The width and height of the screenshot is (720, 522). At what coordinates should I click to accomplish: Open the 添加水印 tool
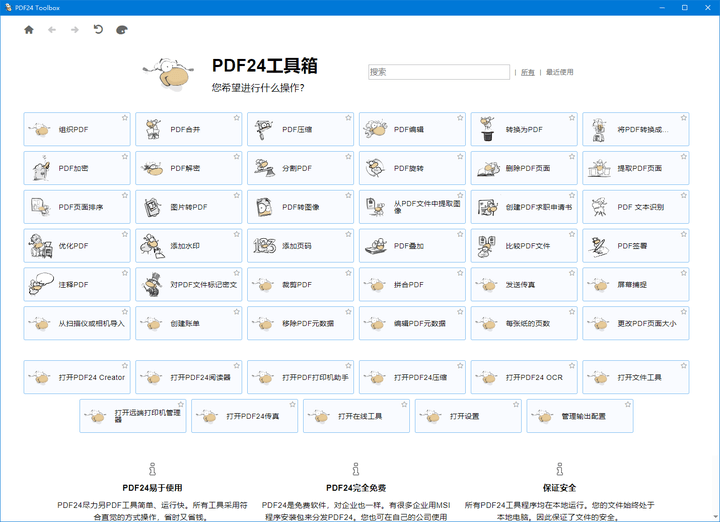click(188, 246)
